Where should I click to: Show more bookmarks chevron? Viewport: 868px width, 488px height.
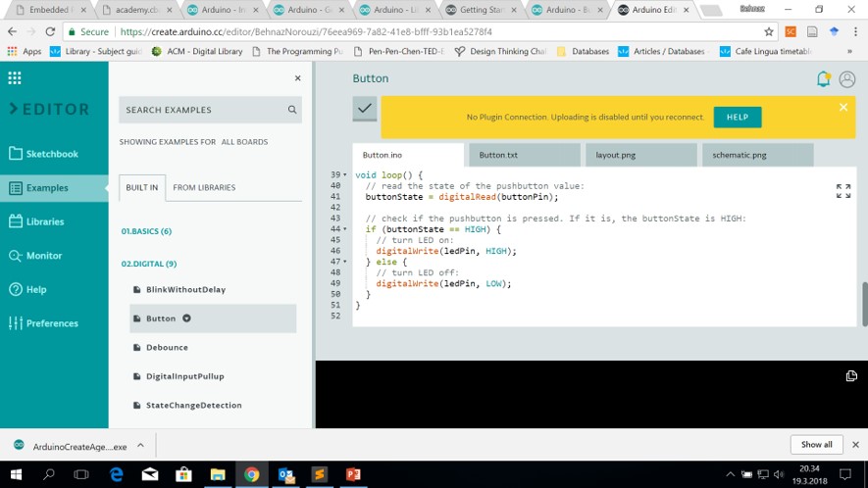click(x=849, y=52)
